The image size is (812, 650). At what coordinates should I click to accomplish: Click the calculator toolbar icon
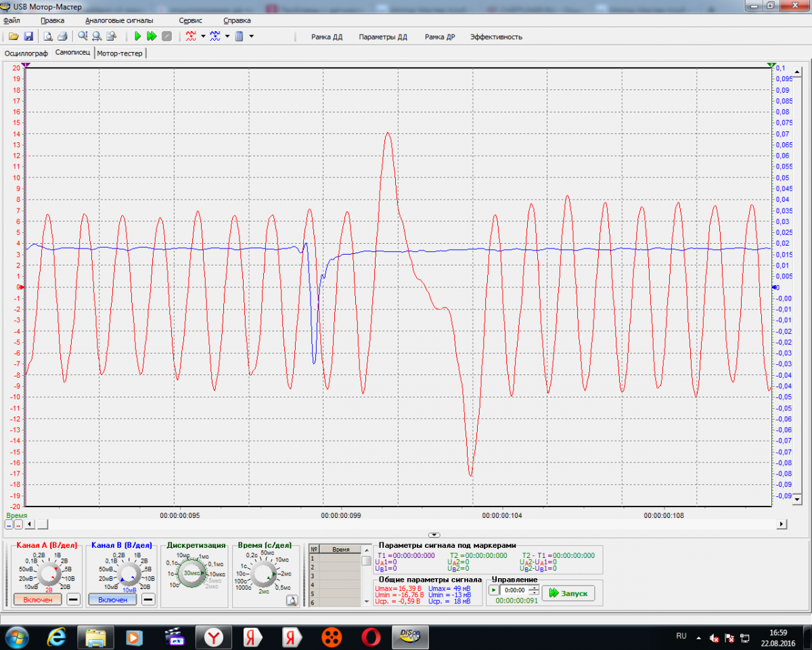pos(239,37)
